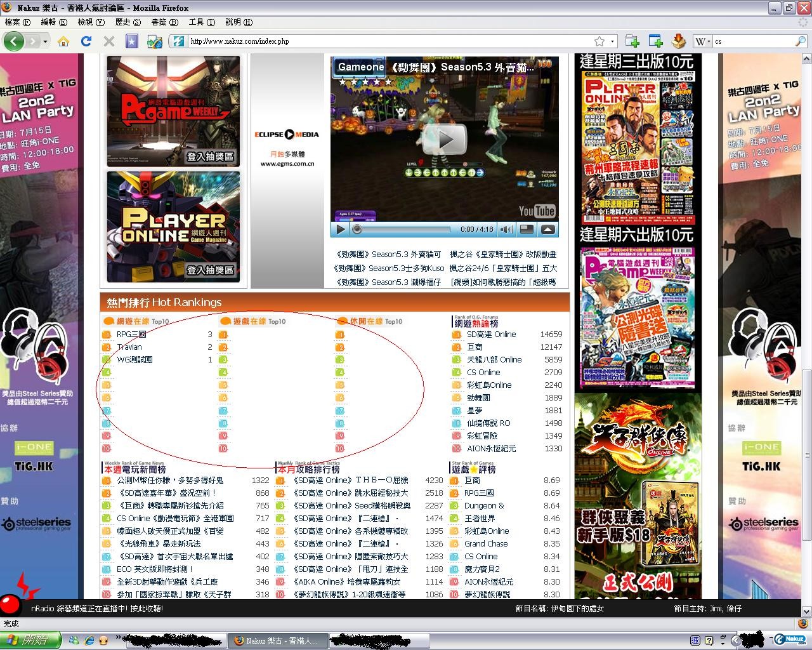The width and height of the screenshot is (812, 650).
Task: Open 彩虹島Online in the forum ranking
Action: tap(489, 385)
